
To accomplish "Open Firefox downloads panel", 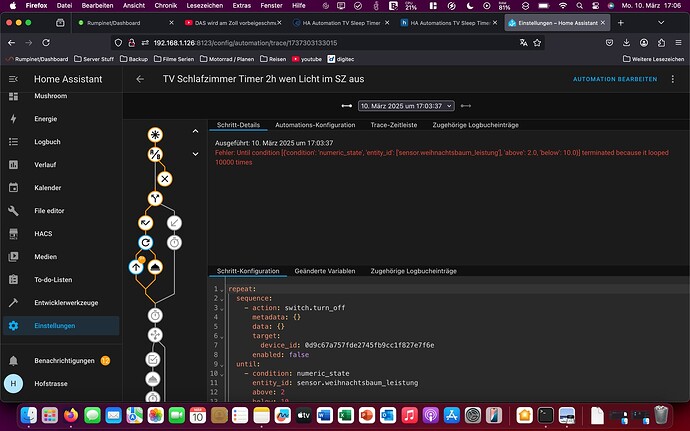I will coord(626,43).
